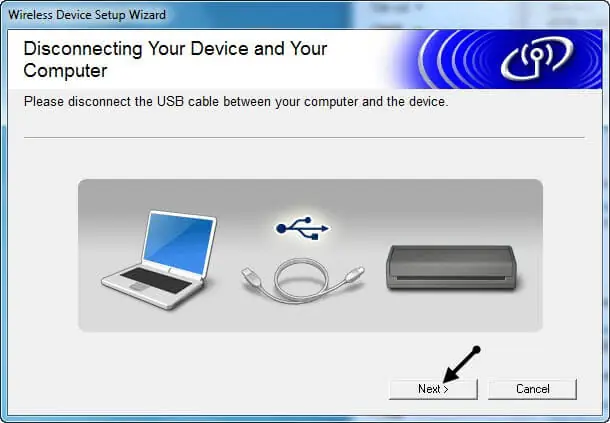Click the round tail of the black arrow
Screen dimensions: 610x423
[x=476, y=349]
